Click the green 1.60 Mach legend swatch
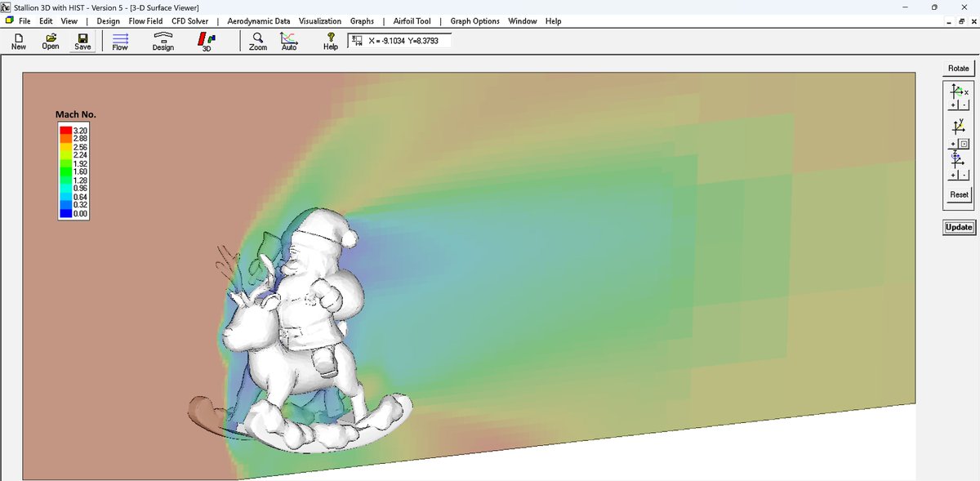 (65, 171)
